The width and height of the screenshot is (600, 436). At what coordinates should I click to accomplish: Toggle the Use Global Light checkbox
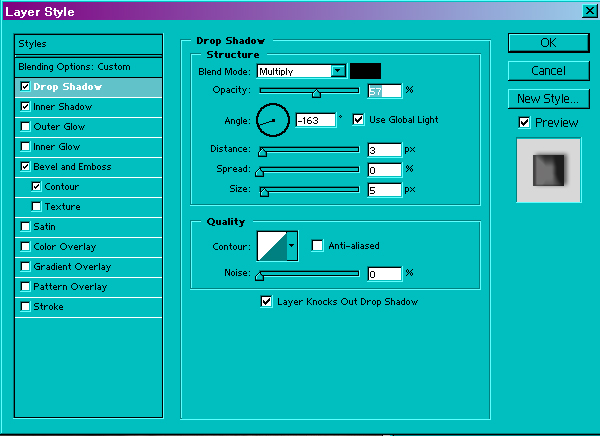coord(359,120)
